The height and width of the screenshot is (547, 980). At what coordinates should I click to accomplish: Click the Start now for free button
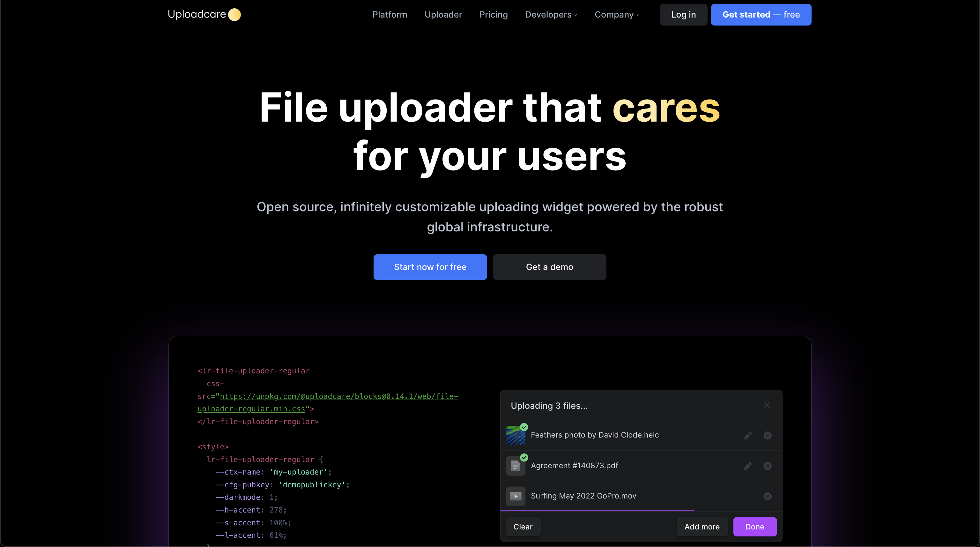pyautogui.click(x=430, y=267)
